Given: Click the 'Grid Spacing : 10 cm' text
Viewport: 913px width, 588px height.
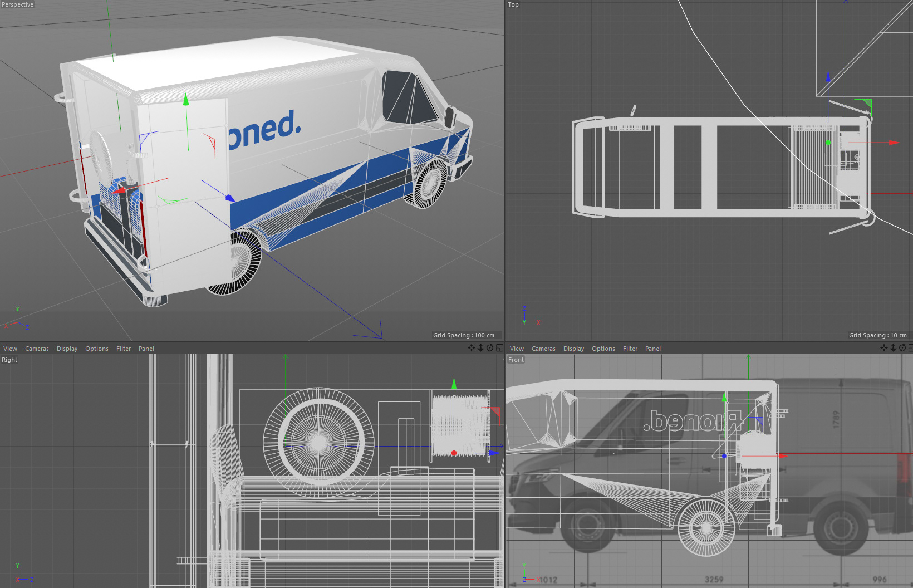Looking at the screenshot, I should [878, 335].
